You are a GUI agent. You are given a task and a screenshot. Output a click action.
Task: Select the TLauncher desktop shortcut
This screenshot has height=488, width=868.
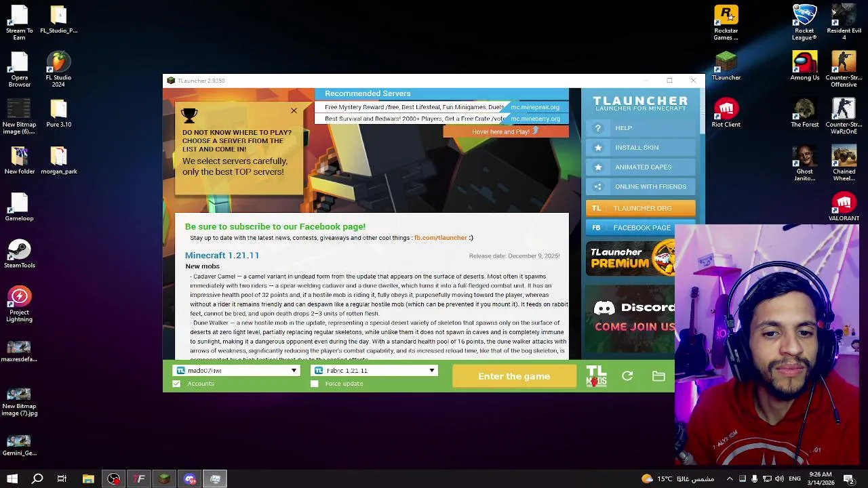[726, 66]
